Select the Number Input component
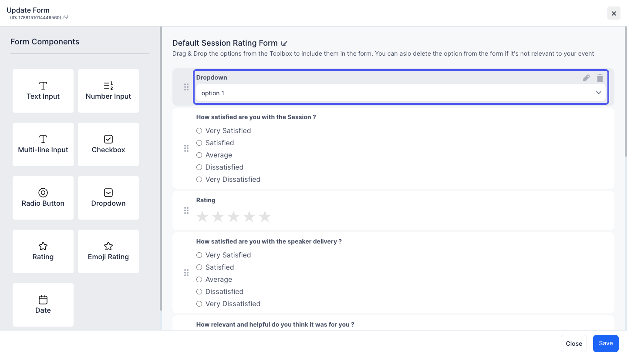 pos(108,91)
